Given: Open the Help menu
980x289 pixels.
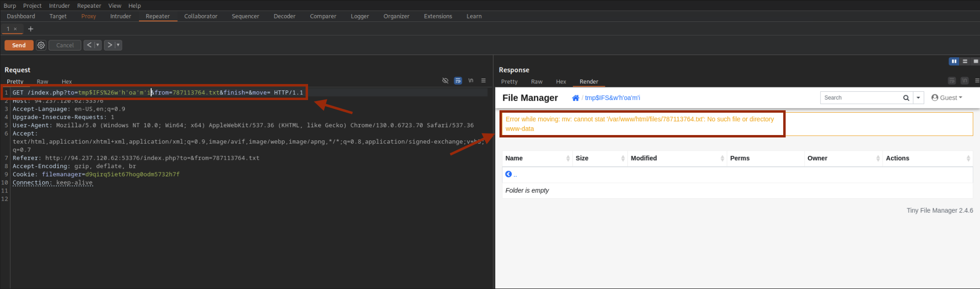Looking at the screenshot, I should point(135,6).
